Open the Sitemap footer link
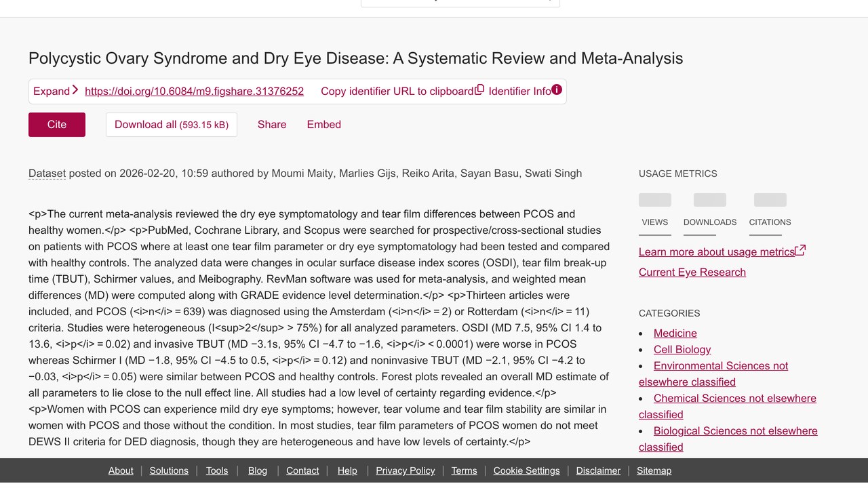The width and height of the screenshot is (868, 488). 654,470
